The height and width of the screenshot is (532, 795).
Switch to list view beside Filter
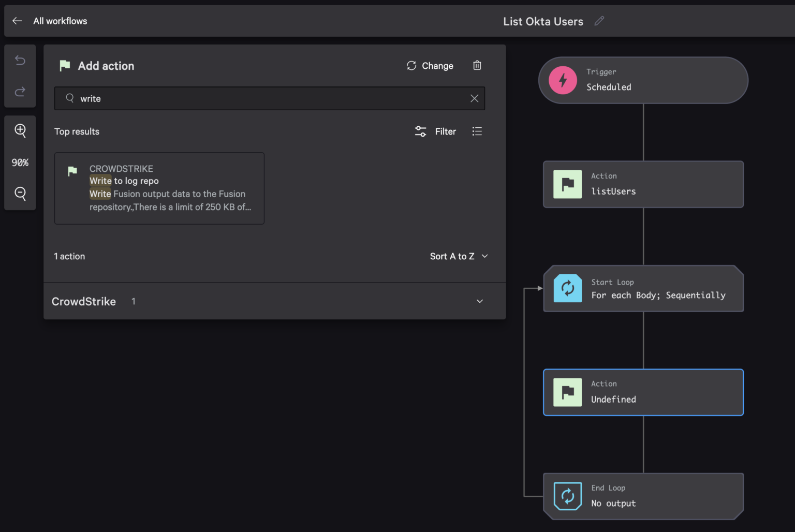click(477, 131)
